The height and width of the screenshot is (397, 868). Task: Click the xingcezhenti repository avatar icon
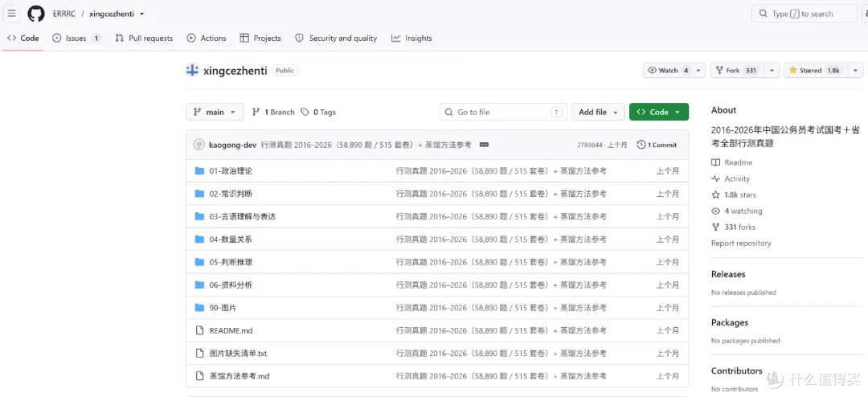click(192, 71)
